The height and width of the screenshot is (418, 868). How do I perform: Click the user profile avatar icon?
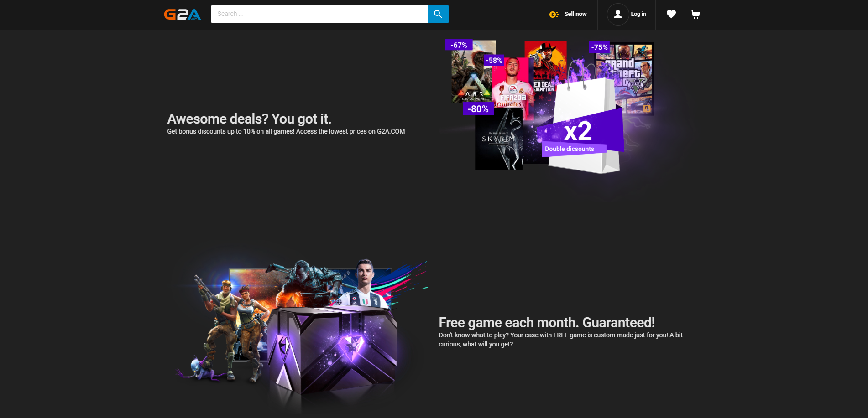[x=618, y=14]
